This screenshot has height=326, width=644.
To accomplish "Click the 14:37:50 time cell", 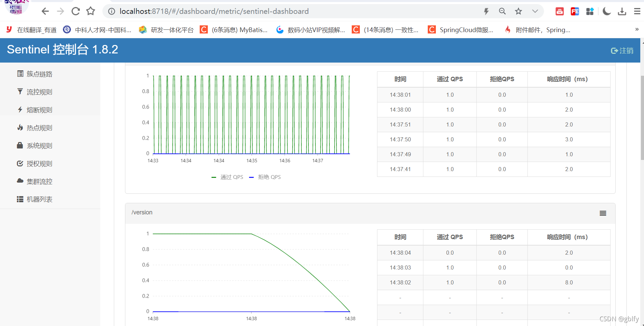I will [x=400, y=140].
